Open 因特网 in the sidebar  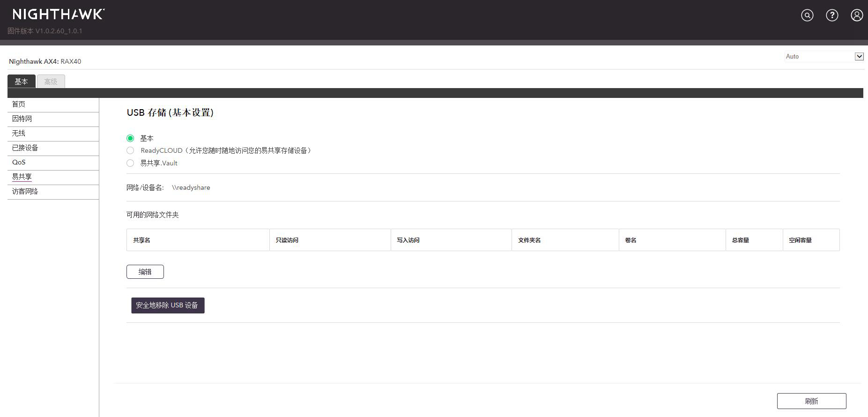53,119
